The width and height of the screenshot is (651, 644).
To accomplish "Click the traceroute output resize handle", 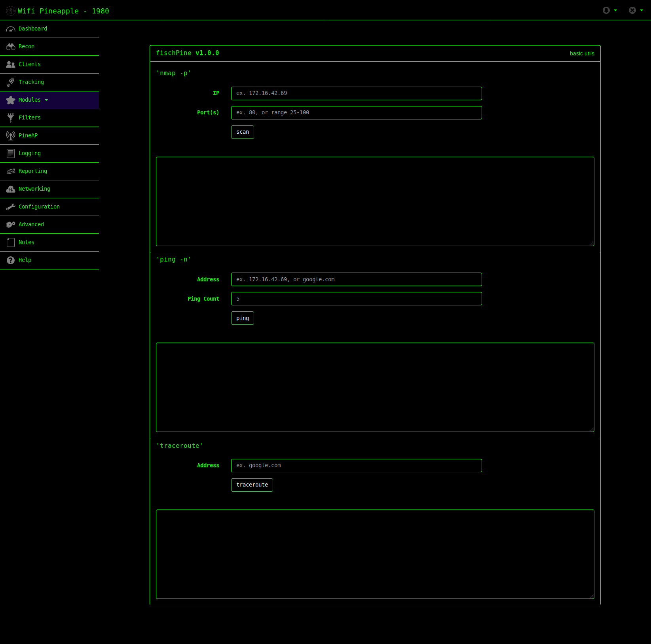I will (x=592, y=596).
